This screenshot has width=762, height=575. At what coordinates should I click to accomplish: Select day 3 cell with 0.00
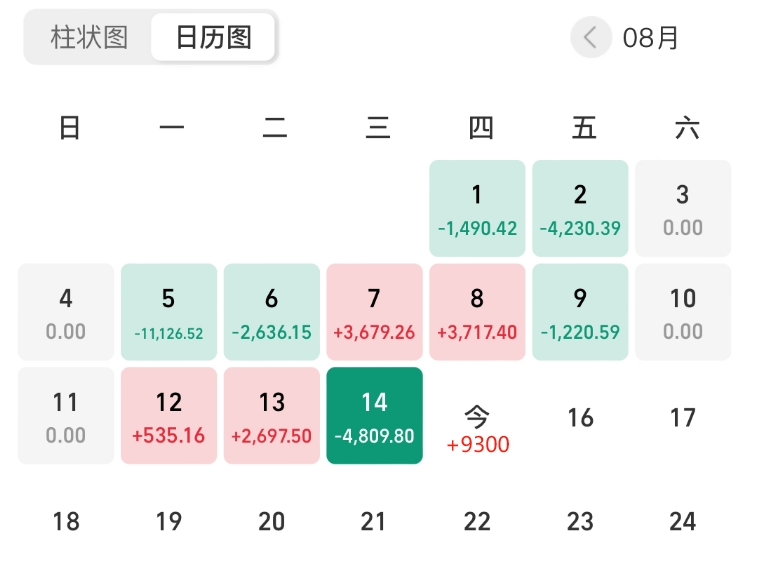(683, 208)
